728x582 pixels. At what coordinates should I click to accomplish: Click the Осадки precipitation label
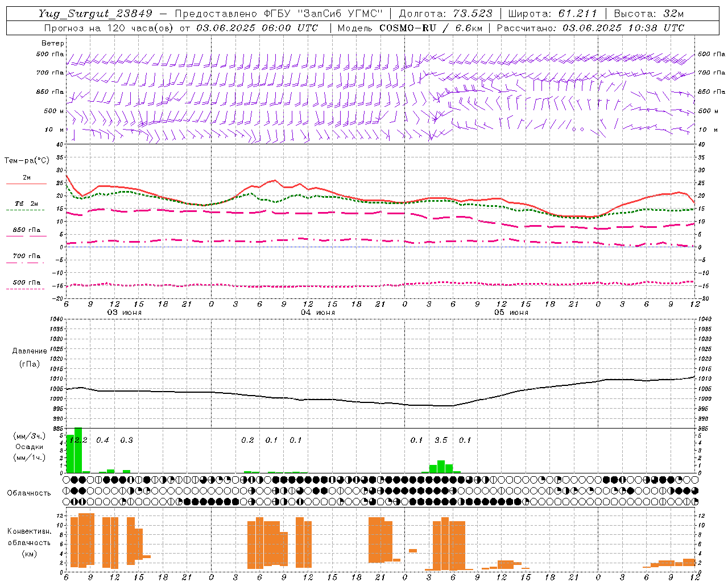click(30, 447)
